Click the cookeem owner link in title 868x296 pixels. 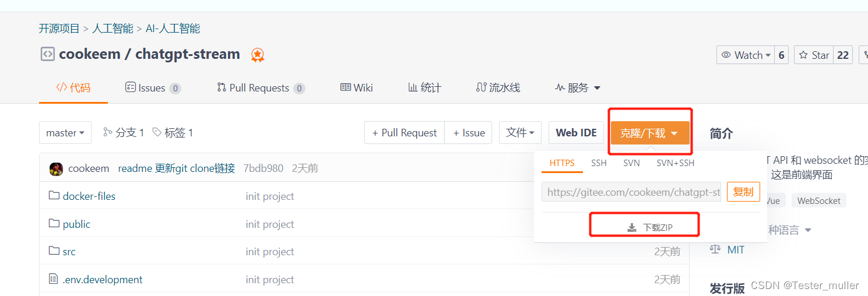pyautogui.click(x=90, y=54)
